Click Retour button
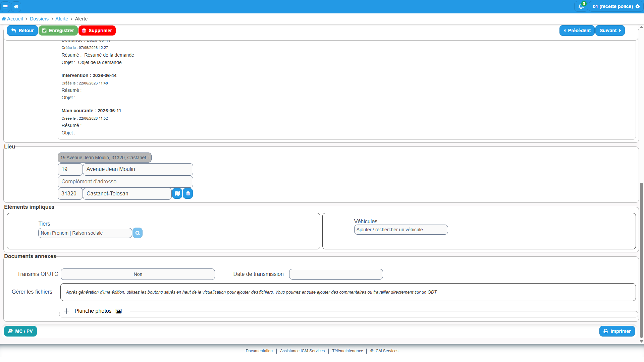644x362 pixels. (22, 31)
